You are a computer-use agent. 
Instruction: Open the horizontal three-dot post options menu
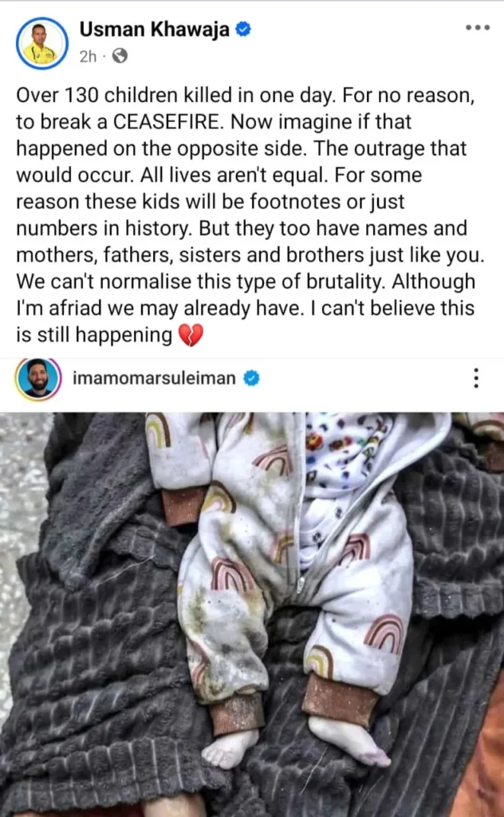click(x=478, y=28)
